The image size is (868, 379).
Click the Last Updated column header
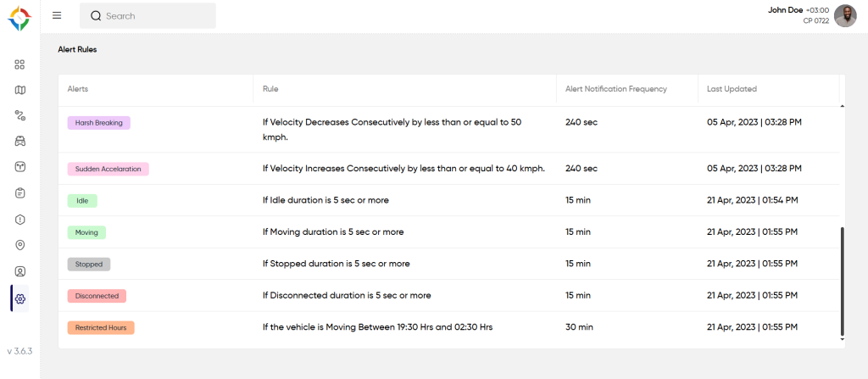(x=732, y=89)
